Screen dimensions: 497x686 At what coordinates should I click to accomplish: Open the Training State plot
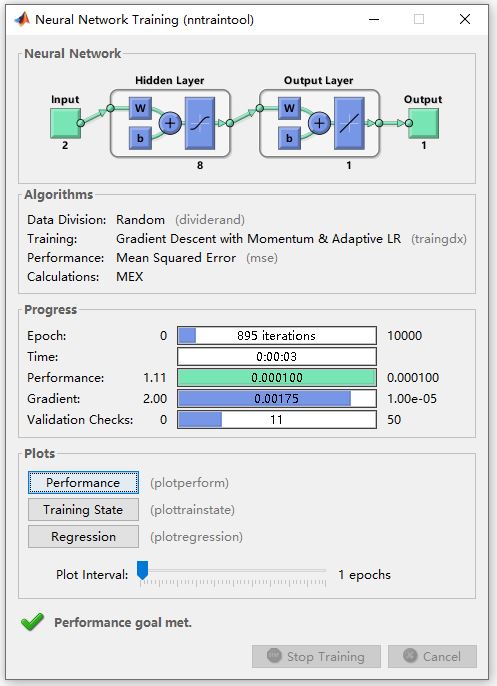point(83,510)
